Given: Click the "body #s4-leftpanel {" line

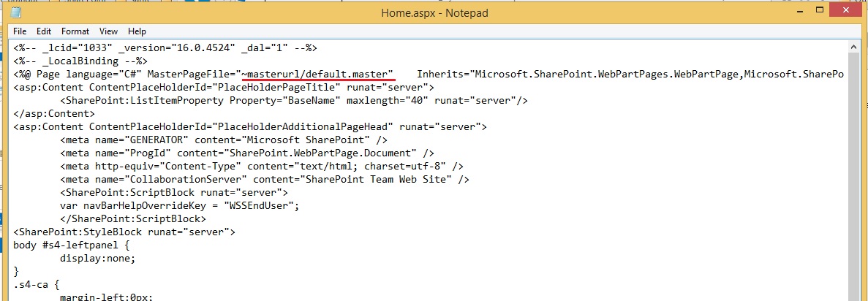Looking at the screenshot, I should pyautogui.click(x=72, y=245).
